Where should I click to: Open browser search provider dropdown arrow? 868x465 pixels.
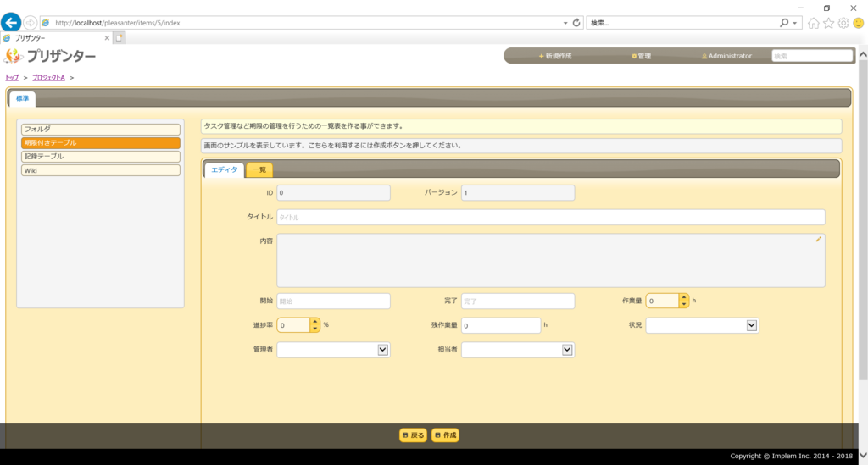795,23
